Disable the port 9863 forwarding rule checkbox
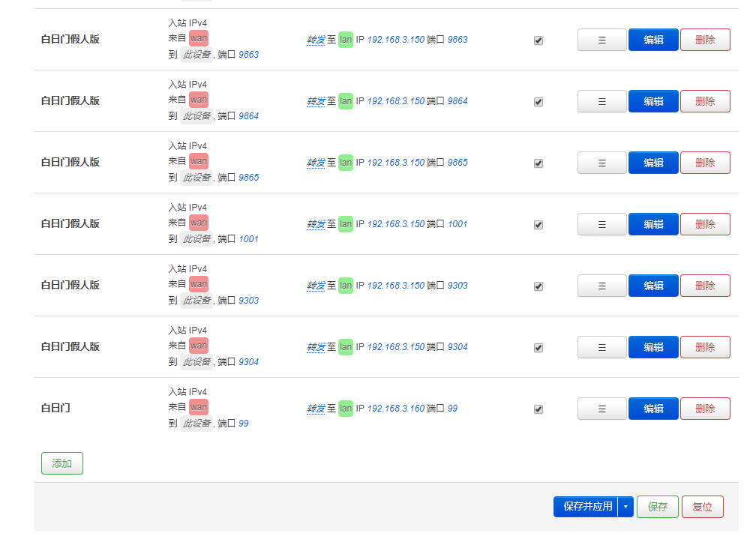 point(538,40)
